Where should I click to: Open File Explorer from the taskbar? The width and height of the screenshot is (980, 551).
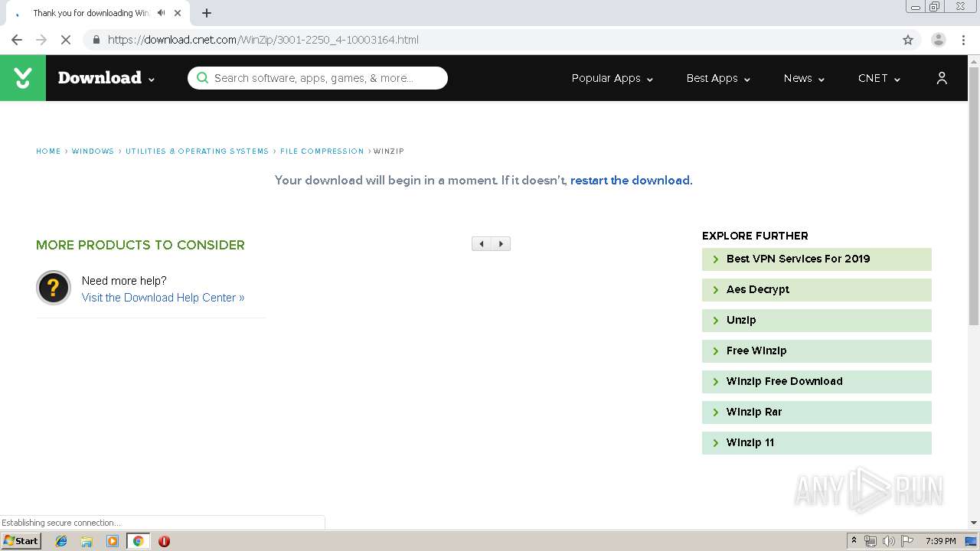click(x=87, y=541)
